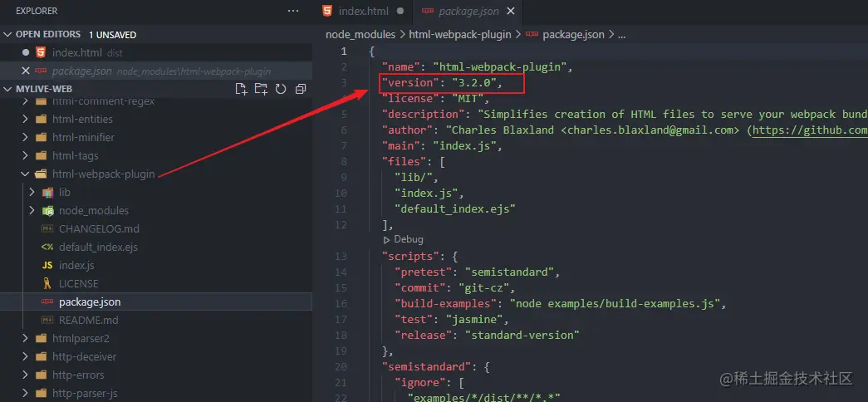The width and height of the screenshot is (868, 402).
Task: Open the LICENSE file in the tree
Action: point(79,284)
